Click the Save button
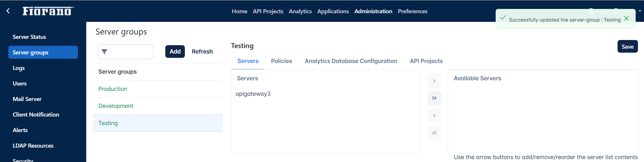Screen dimensions: 644x162 pos(628,46)
